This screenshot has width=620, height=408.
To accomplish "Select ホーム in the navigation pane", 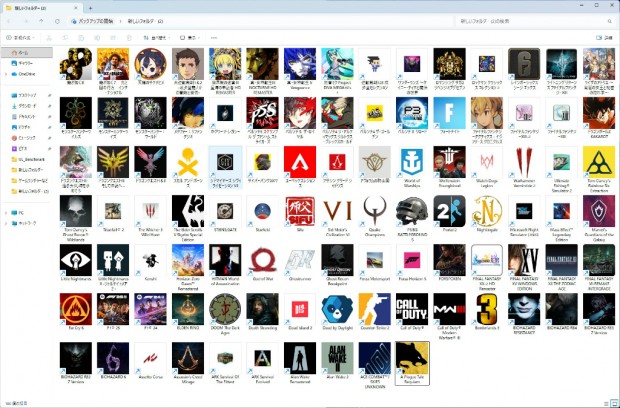I will 24,52.
